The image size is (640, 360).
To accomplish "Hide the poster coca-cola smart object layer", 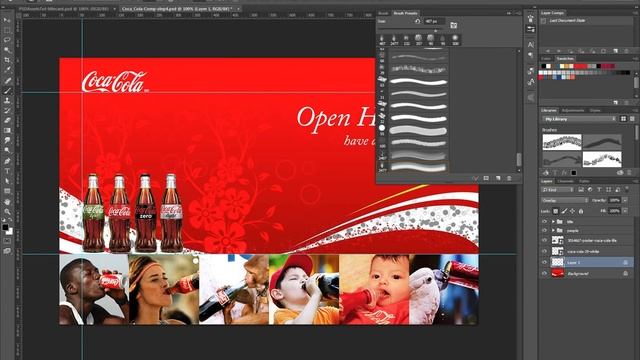I will click(x=544, y=240).
